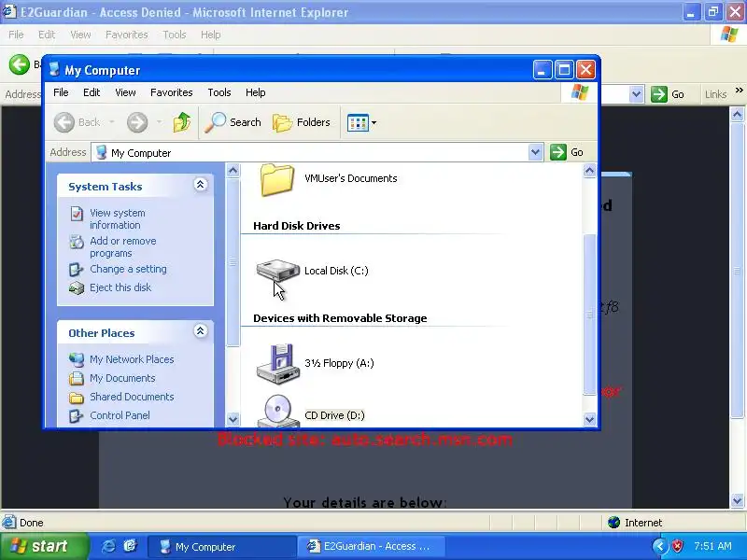747x560 pixels.
Task: Switch to E2Guardian taskbar button
Action: click(371, 547)
